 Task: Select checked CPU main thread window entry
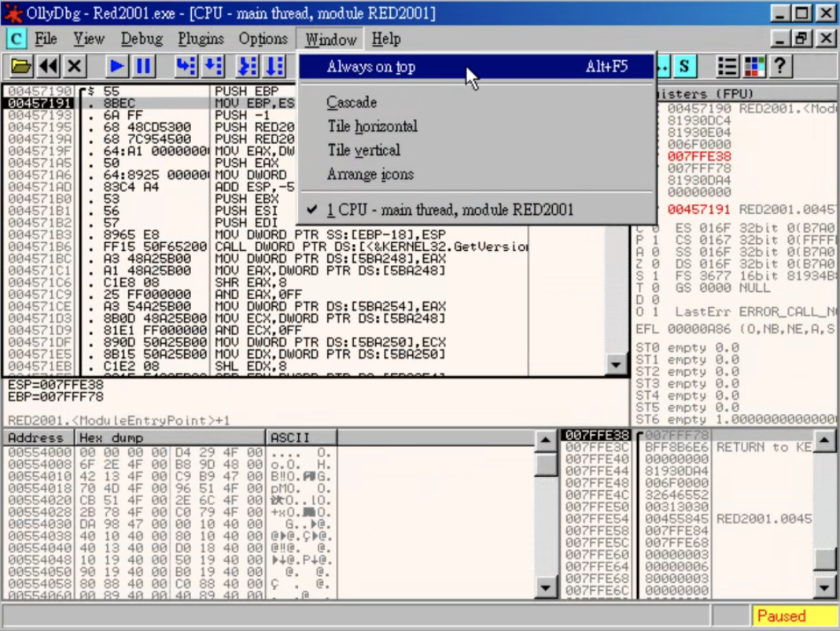coord(477,209)
